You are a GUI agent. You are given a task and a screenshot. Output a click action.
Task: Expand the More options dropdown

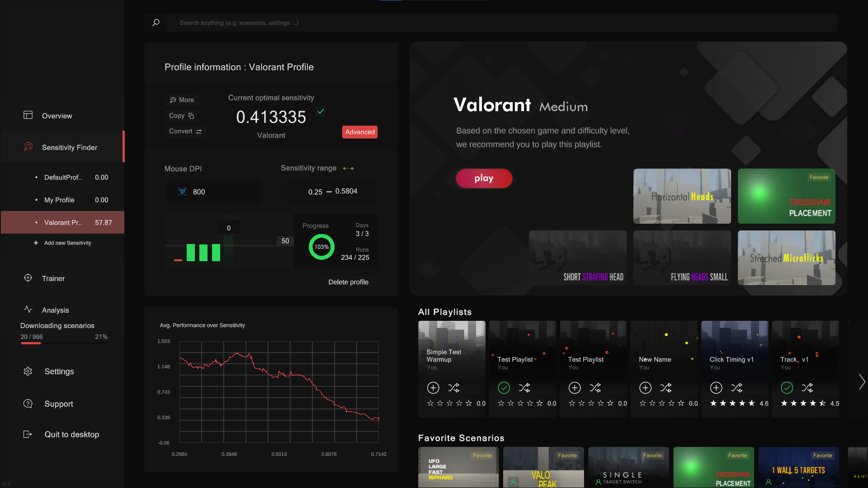pos(182,100)
